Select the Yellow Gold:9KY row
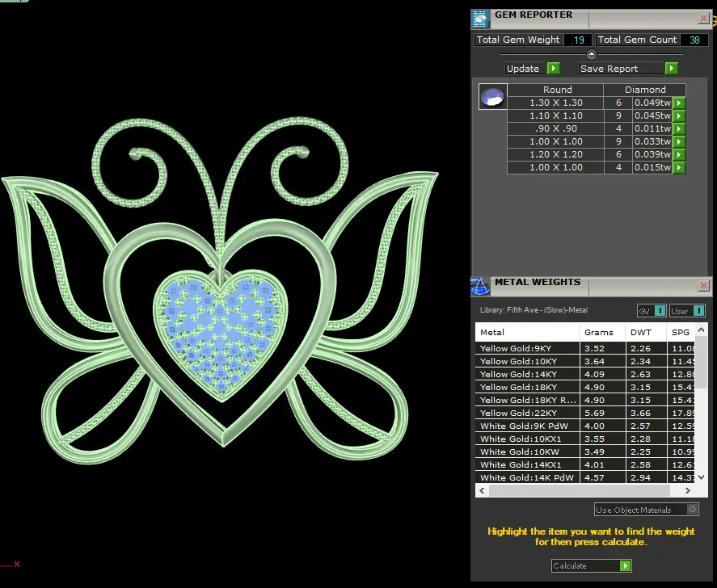 coord(585,348)
